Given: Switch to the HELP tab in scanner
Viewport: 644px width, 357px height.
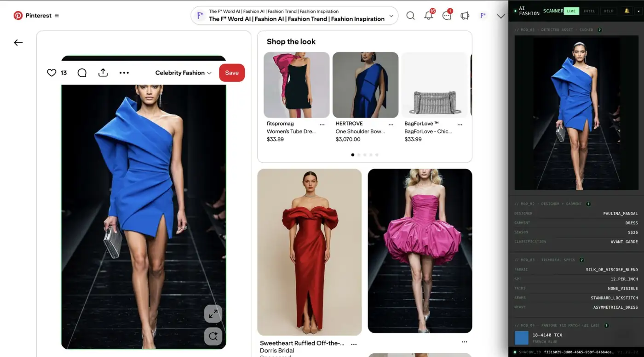Looking at the screenshot, I should pos(608,11).
